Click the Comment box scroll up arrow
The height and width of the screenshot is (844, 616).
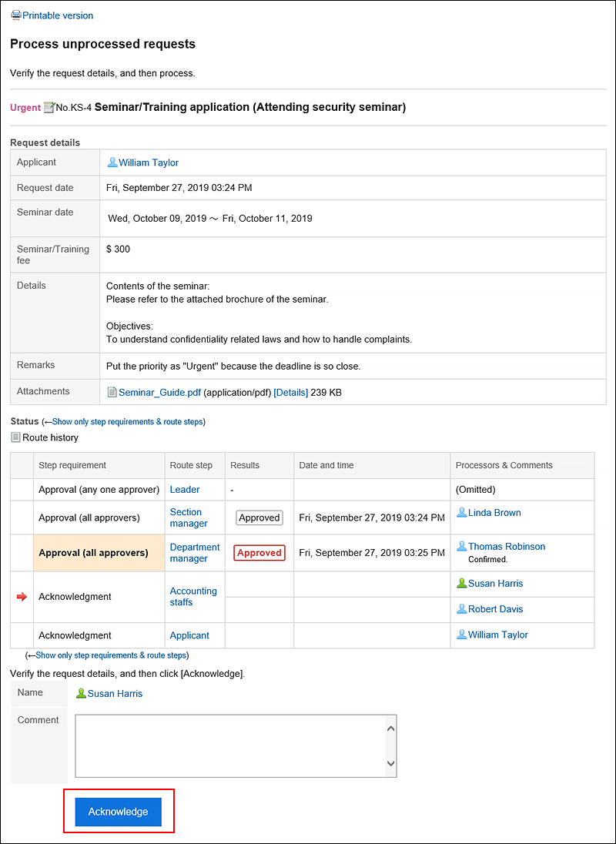coord(391,728)
